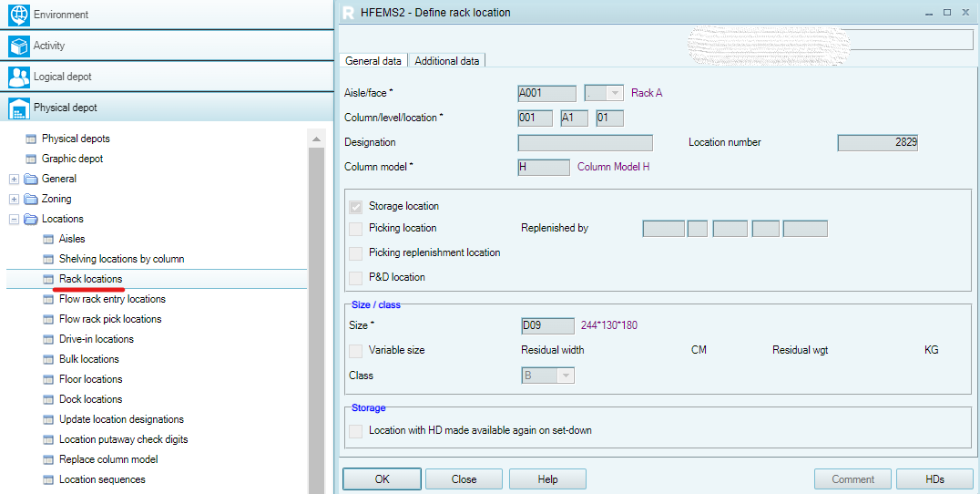Click the Designation input field
This screenshot has height=494, width=980.
[x=585, y=142]
